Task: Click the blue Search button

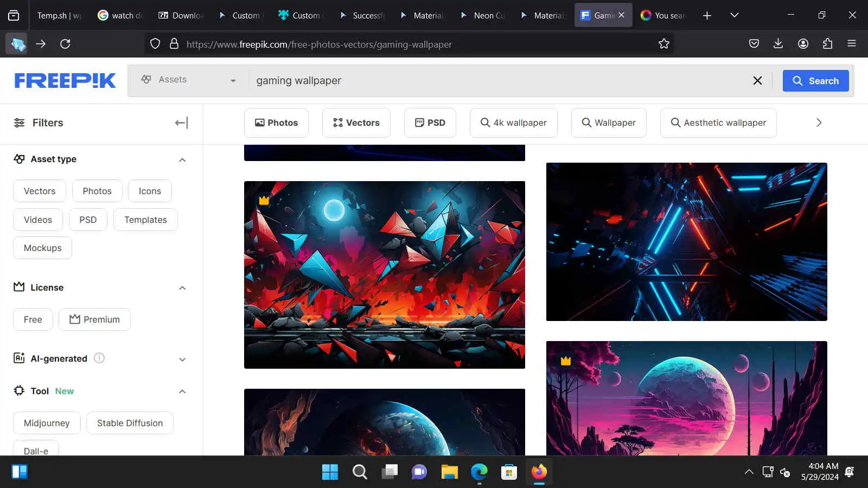Action: click(x=815, y=81)
